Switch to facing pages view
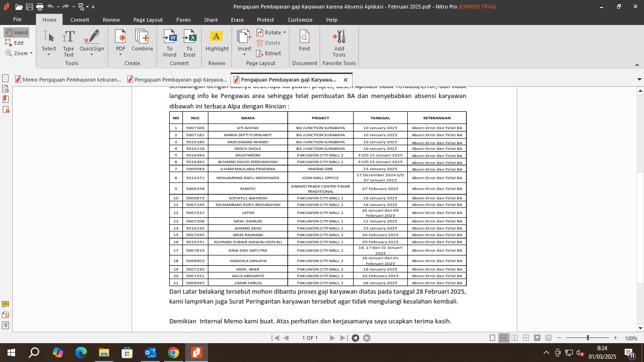This screenshot has height=362, width=644. pos(514,338)
